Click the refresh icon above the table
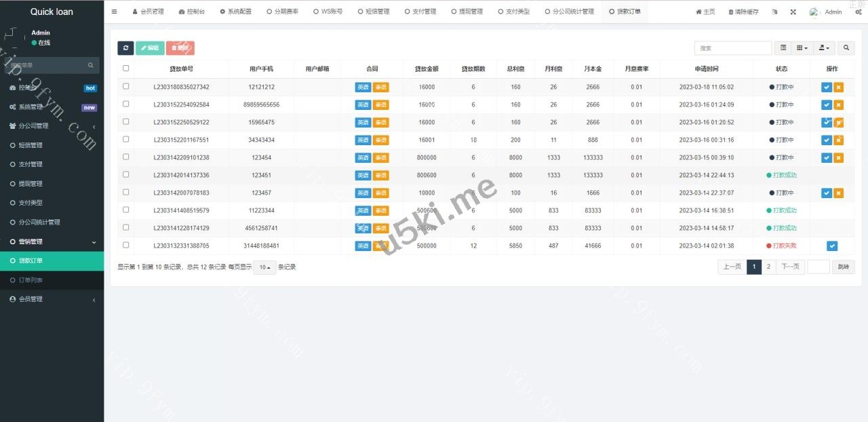The width and height of the screenshot is (868, 422). click(125, 47)
